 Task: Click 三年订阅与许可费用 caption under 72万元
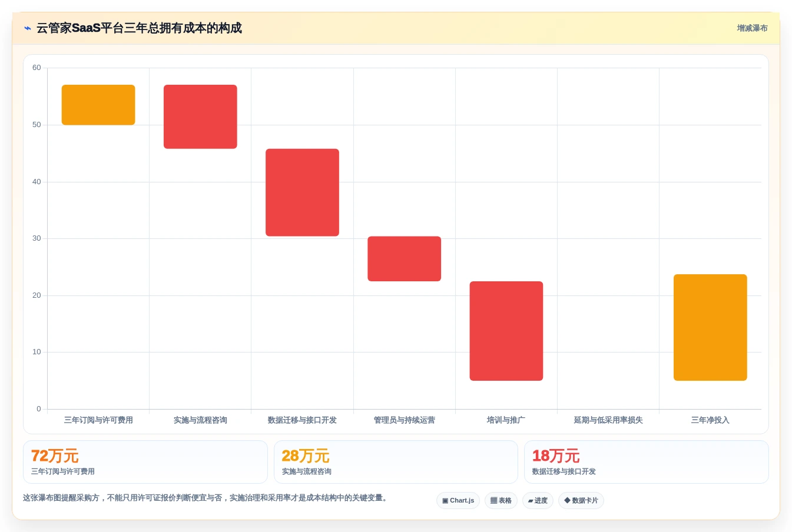point(63,471)
